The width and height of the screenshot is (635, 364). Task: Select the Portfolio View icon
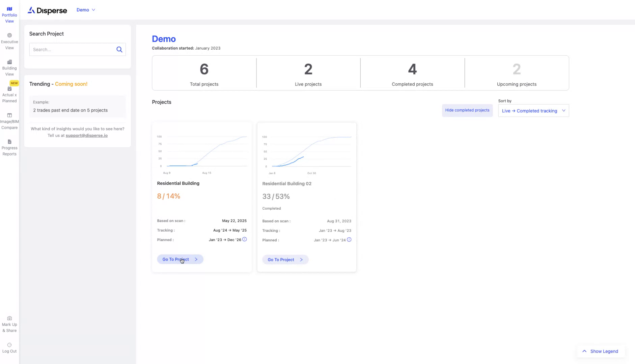9,13
